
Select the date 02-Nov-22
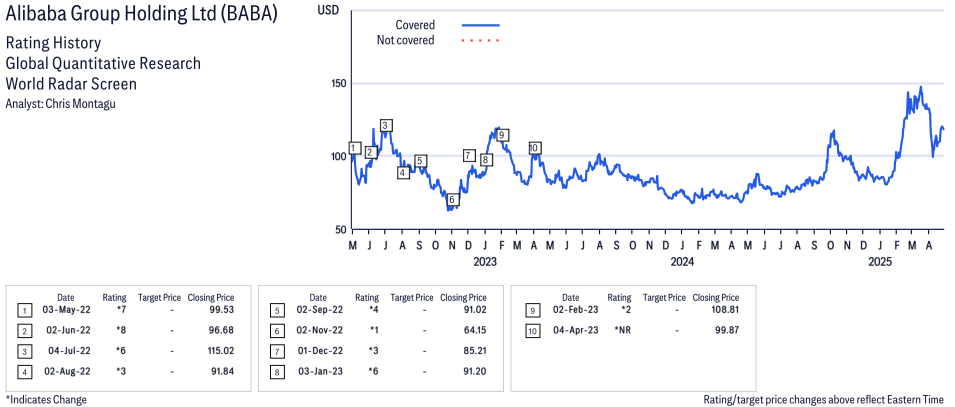pyautogui.click(x=318, y=331)
